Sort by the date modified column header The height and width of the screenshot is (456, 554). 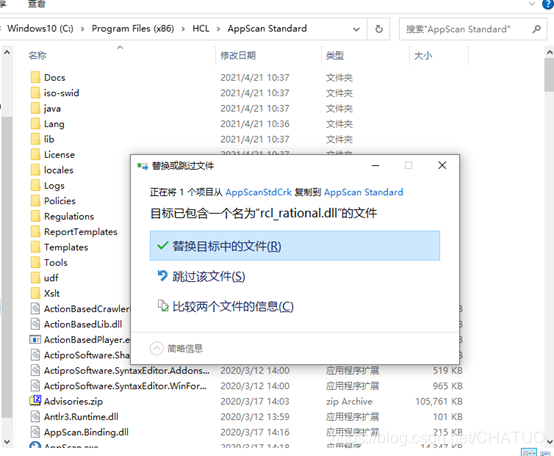click(238, 55)
